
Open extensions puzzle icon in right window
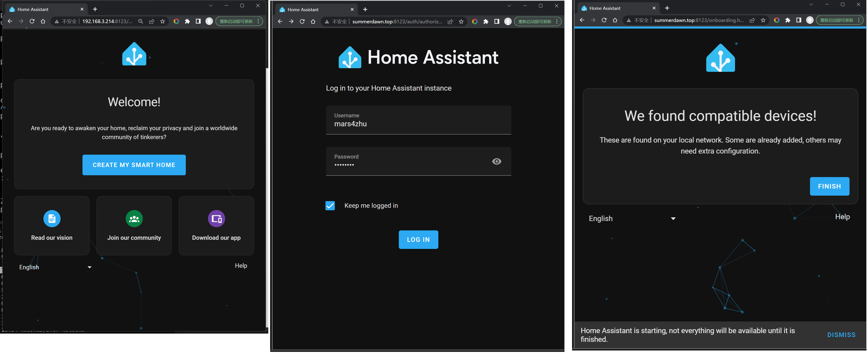(x=788, y=20)
